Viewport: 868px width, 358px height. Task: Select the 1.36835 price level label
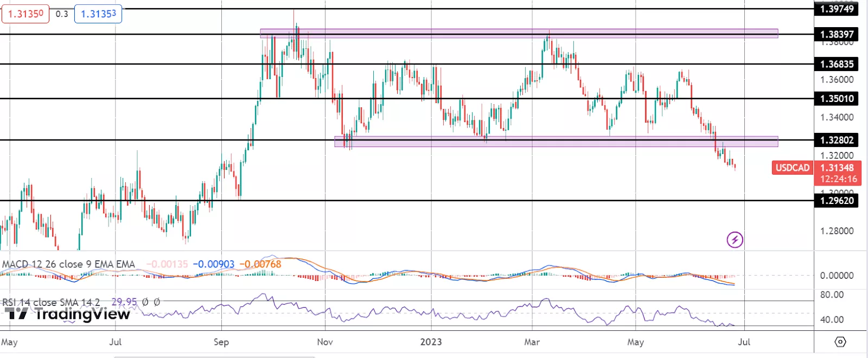(x=837, y=64)
